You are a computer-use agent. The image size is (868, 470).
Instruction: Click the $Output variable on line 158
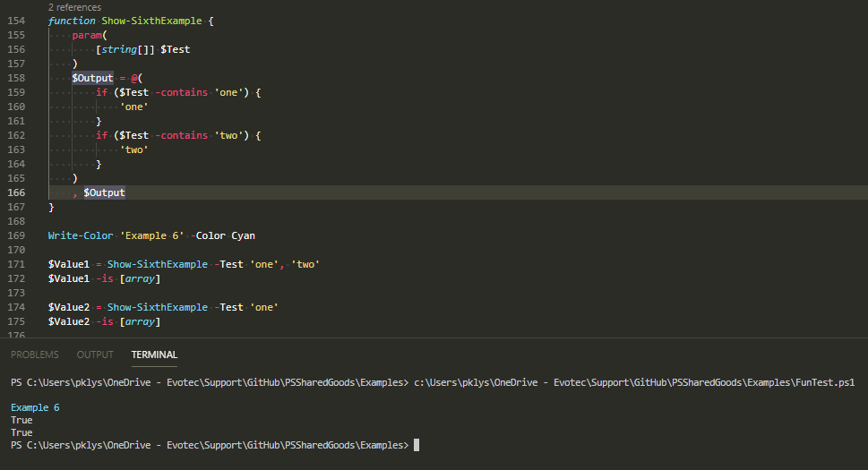coord(92,78)
